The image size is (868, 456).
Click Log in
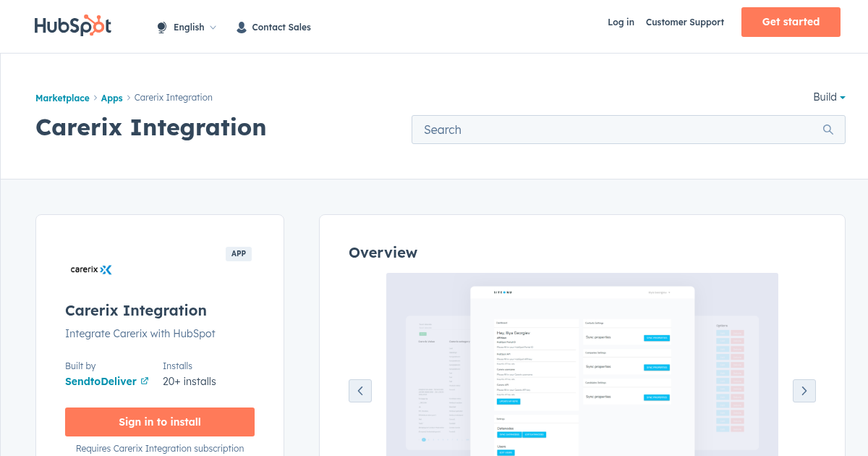(621, 22)
